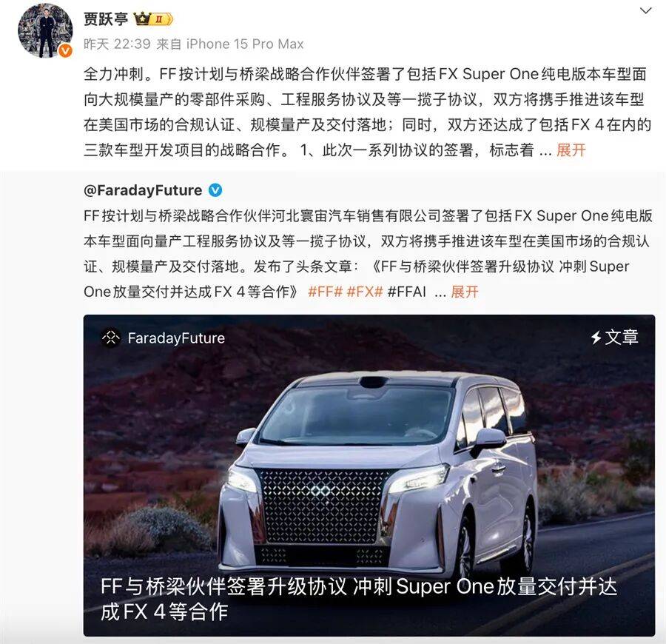
Task: Click the FaradayFuture logo on article card
Action: 111,338
